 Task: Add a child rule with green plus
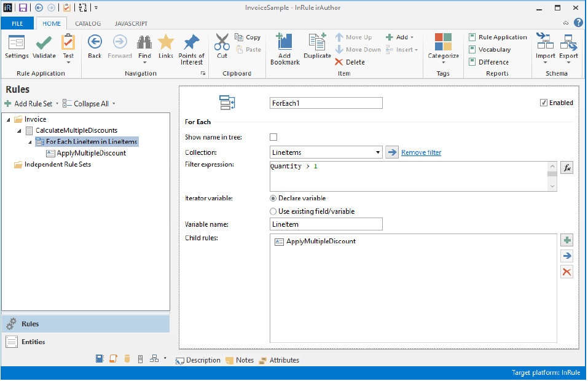[567, 240]
